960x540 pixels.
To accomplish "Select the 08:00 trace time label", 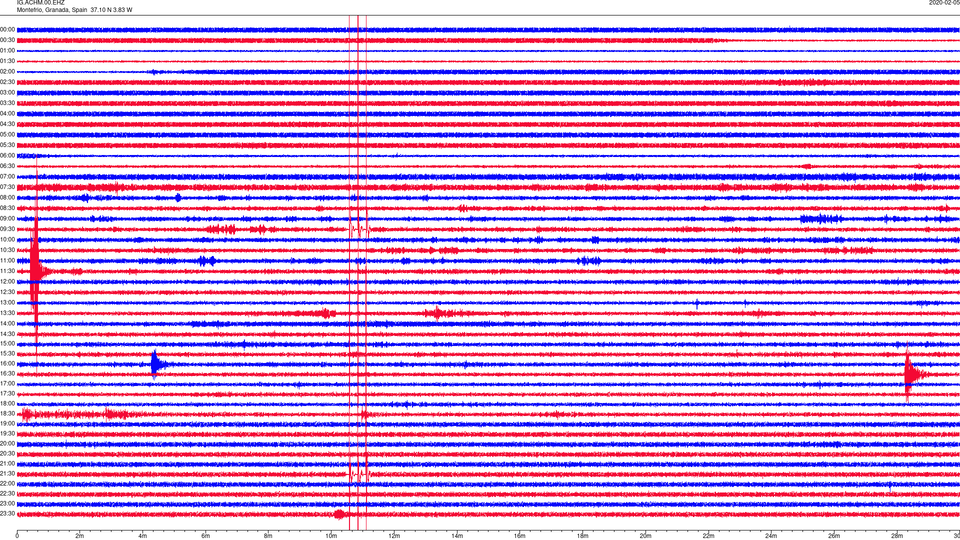I will (x=7, y=198).
